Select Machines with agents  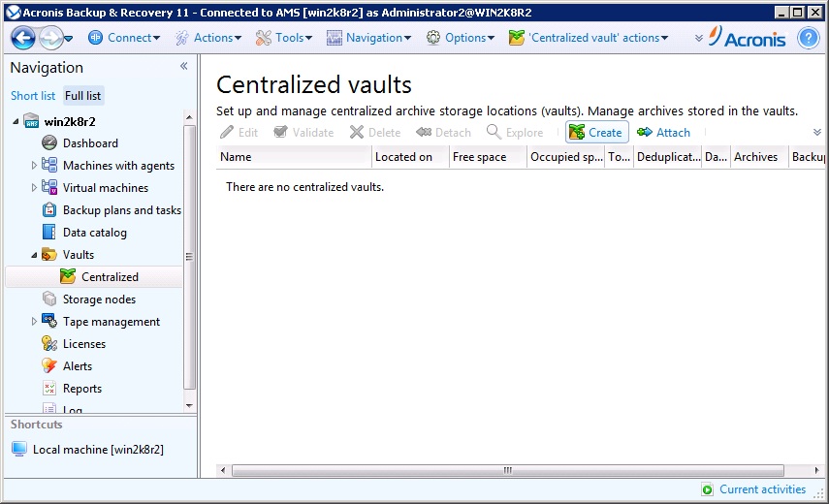tap(118, 166)
